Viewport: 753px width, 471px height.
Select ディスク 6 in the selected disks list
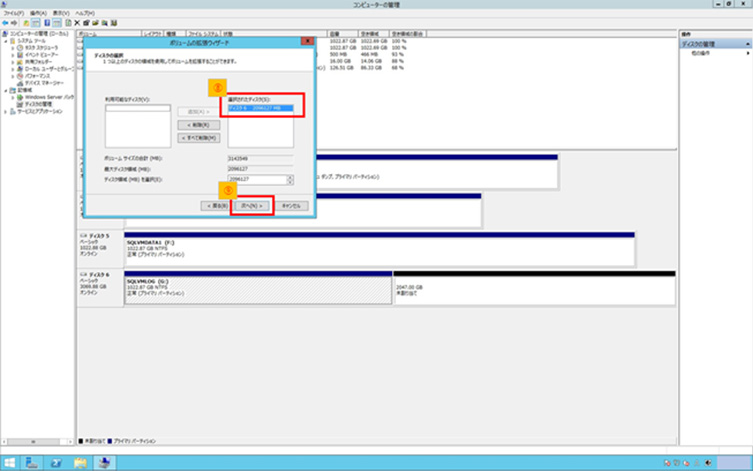tap(261, 108)
